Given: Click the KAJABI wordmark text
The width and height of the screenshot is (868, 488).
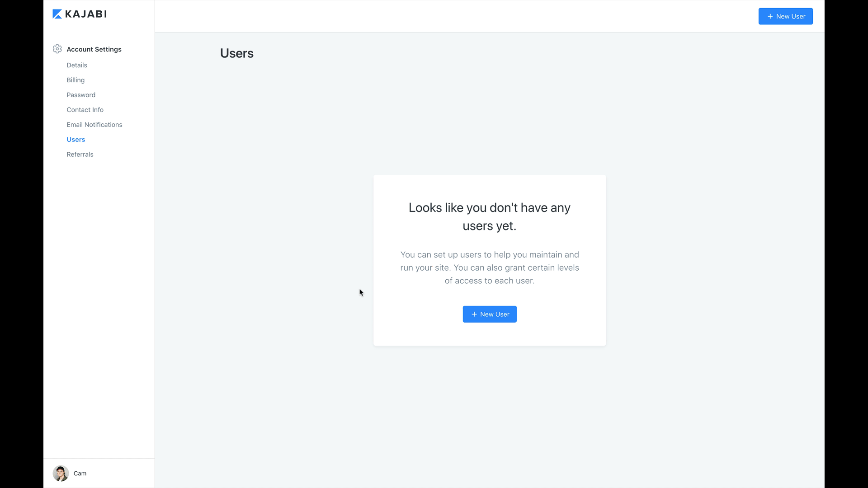Looking at the screenshot, I should point(86,14).
